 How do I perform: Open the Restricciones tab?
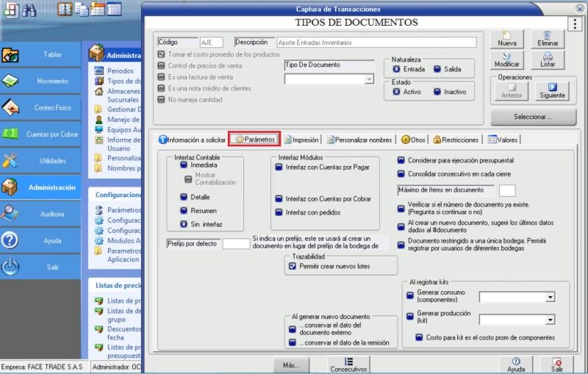click(456, 140)
